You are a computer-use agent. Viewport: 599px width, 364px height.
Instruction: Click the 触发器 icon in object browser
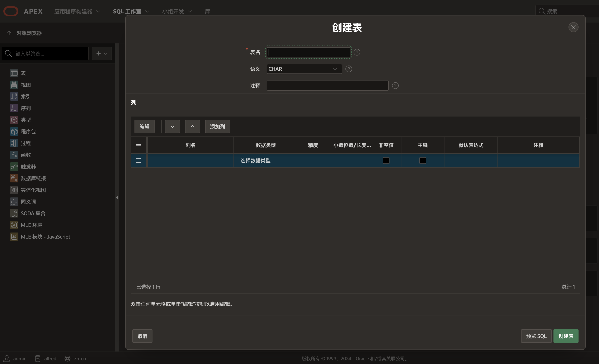[14, 166]
